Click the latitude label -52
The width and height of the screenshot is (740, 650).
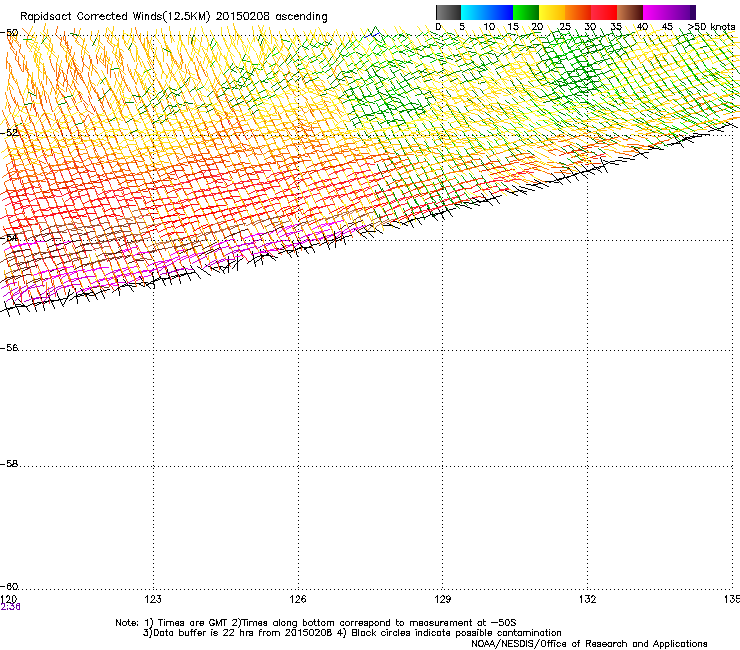tap(9, 133)
